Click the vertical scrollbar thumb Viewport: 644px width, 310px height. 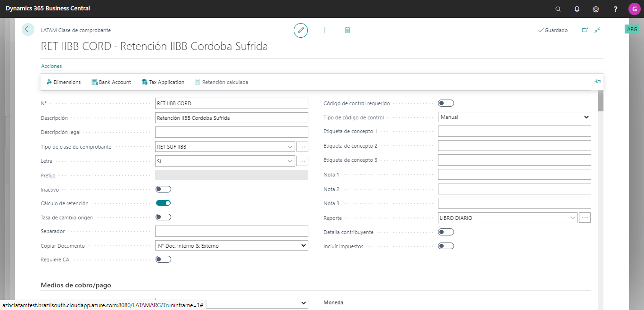coord(601,100)
